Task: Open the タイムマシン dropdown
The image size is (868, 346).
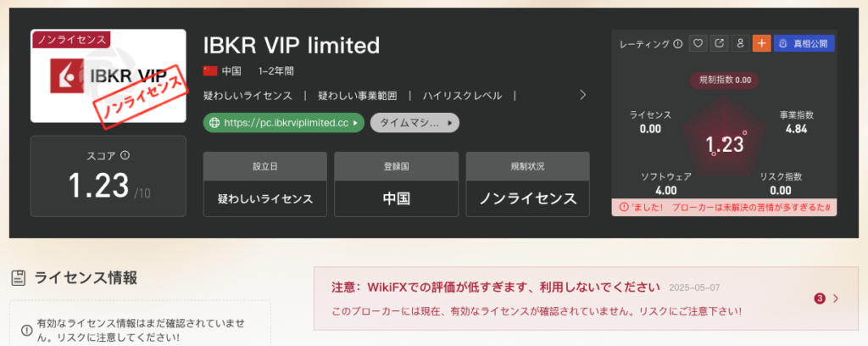Action: [x=415, y=123]
